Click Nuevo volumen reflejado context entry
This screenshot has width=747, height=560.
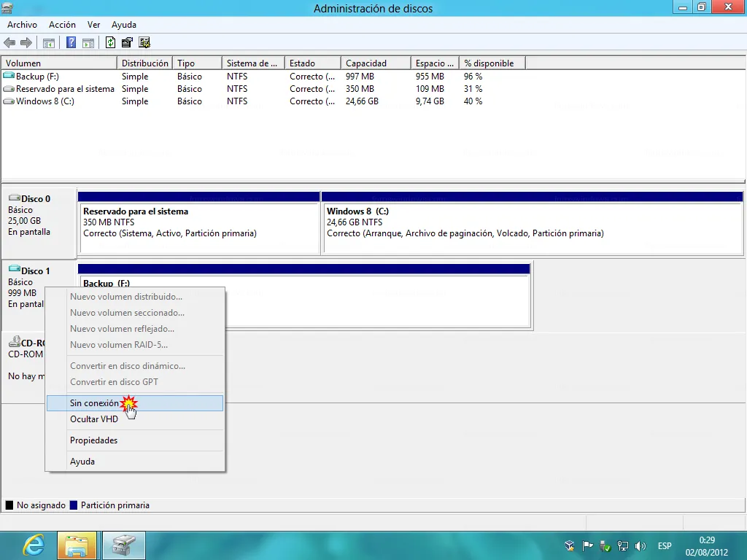[135, 329]
